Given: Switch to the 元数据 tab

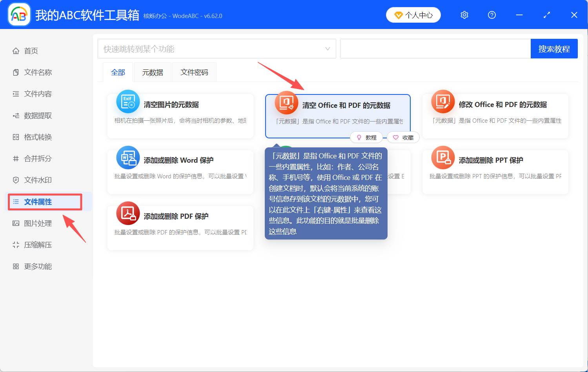Looking at the screenshot, I should (x=152, y=72).
